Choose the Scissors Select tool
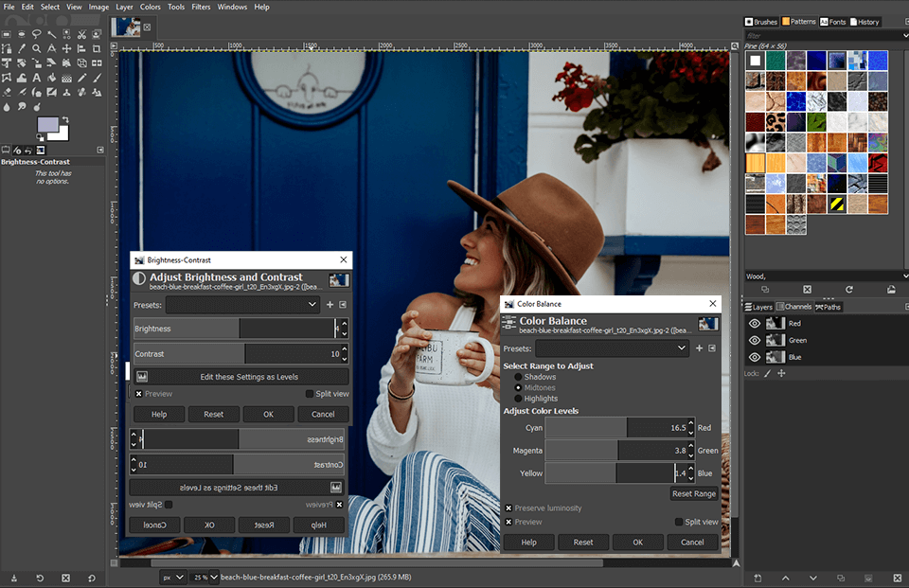This screenshot has height=588, width=909. click(x=82, y=34)
